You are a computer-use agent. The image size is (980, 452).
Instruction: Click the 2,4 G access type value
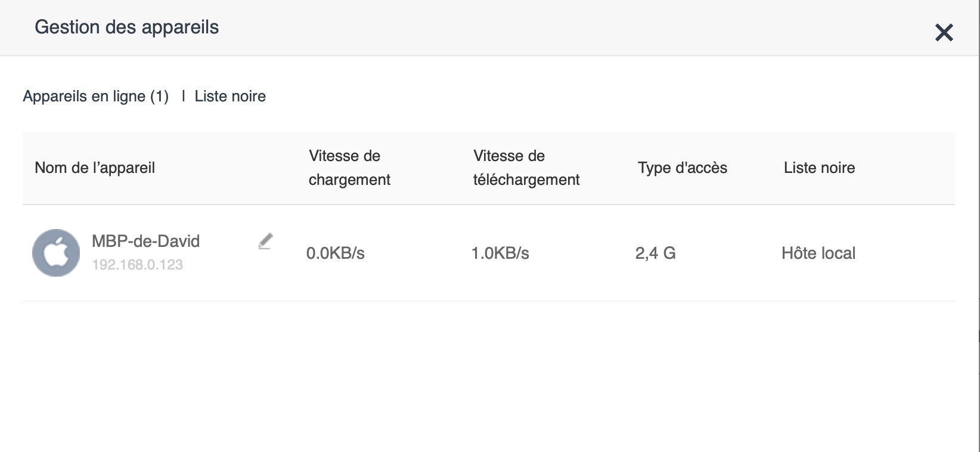tap(655, 253)
